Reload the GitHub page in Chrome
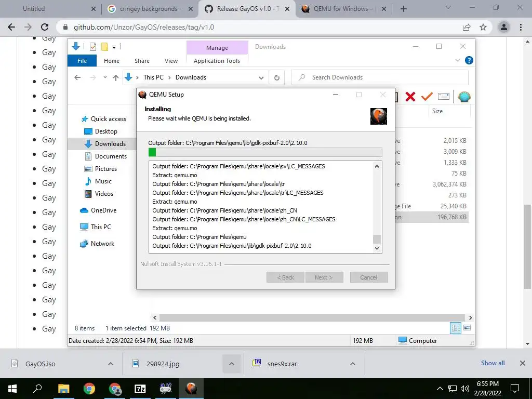The image size is (532, 399). click(x=45, y=27)
